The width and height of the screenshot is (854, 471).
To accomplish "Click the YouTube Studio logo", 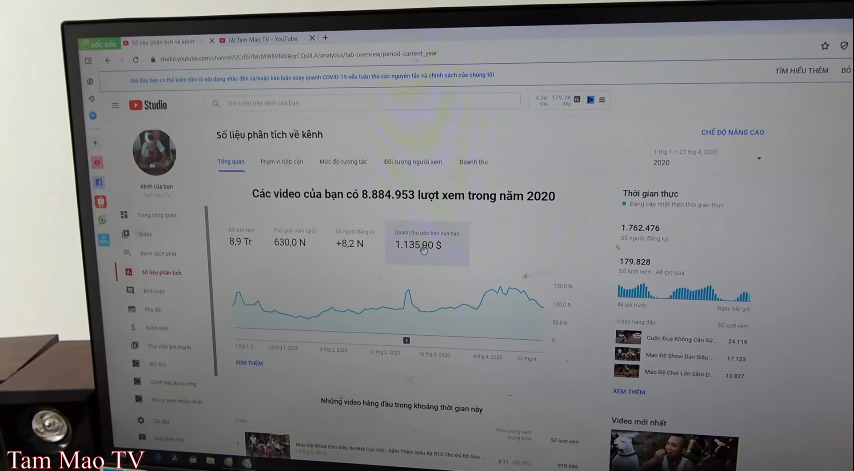I will point(148,105).
